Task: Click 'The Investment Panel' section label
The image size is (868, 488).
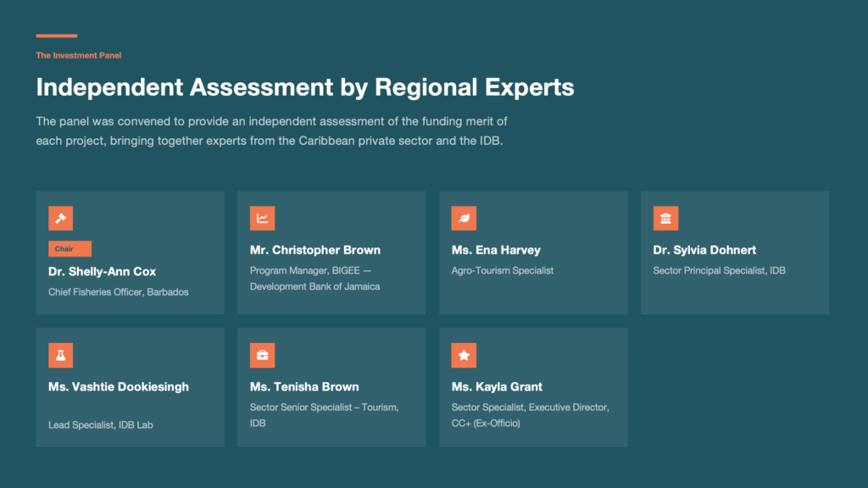Action: pos(79,55)
